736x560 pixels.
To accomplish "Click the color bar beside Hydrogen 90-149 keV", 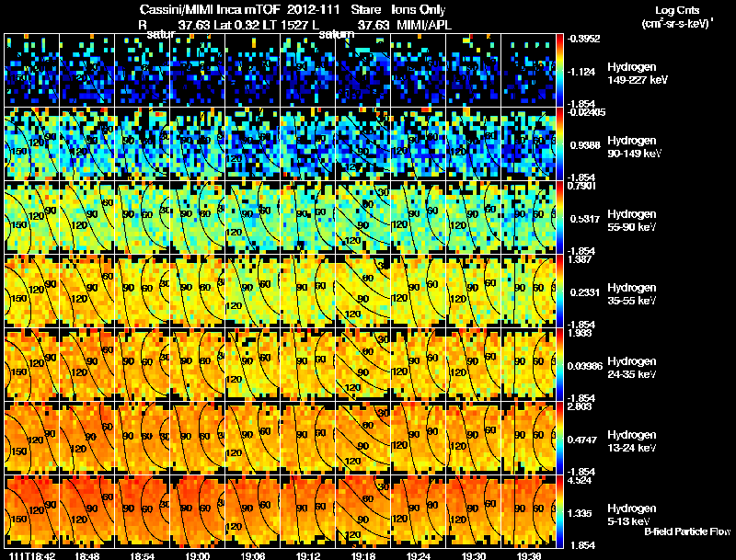I will coord(559,144).
